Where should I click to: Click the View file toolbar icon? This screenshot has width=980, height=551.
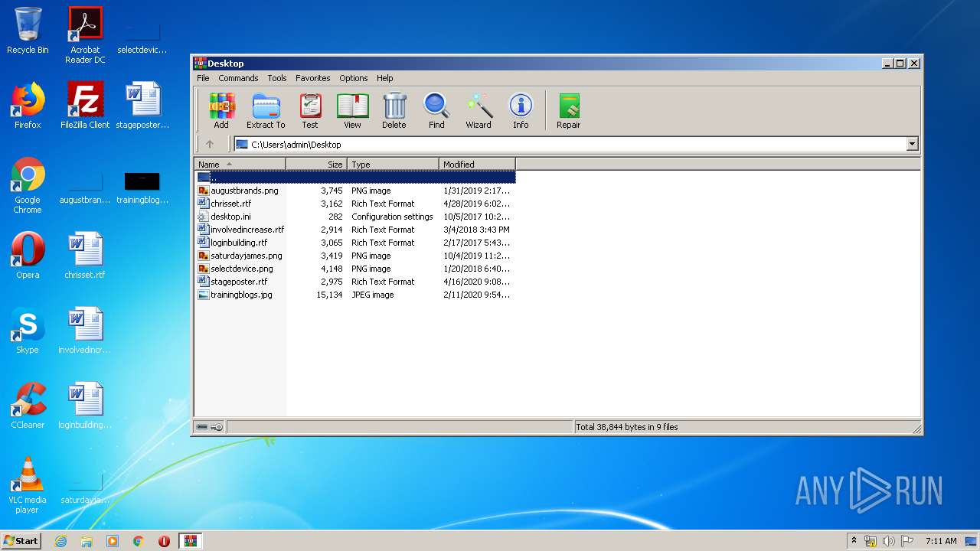(352, 111)
